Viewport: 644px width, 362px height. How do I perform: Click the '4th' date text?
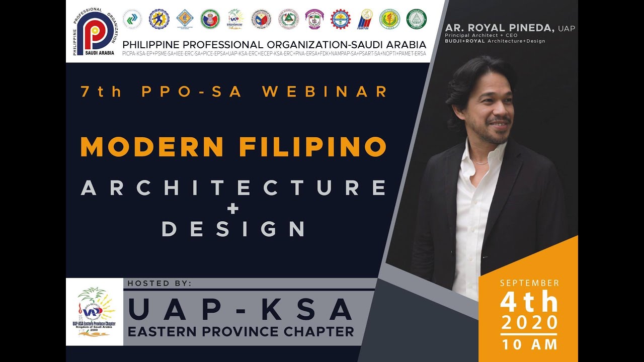tap(529, 302)
